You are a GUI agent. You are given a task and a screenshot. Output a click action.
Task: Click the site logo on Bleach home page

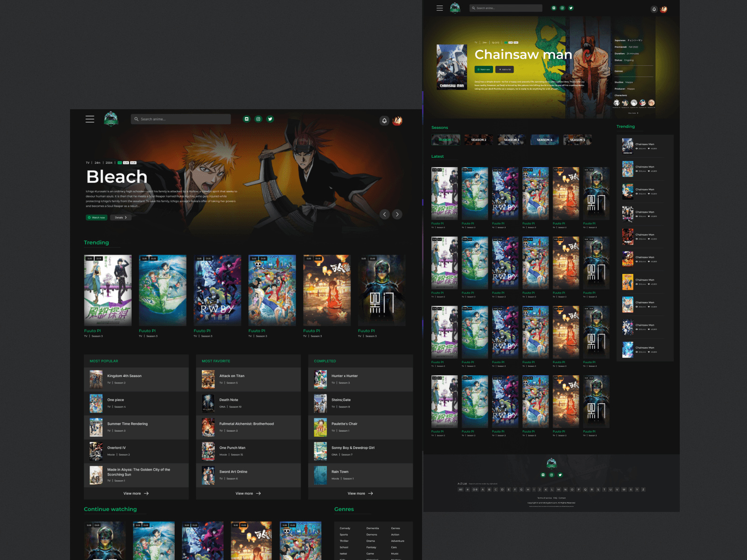[x=111, y=119]
